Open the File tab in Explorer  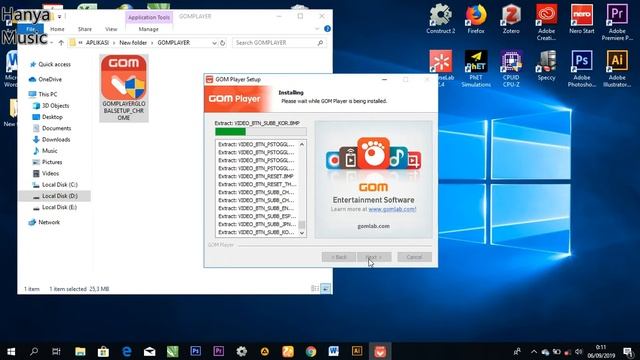click(30, 29)
